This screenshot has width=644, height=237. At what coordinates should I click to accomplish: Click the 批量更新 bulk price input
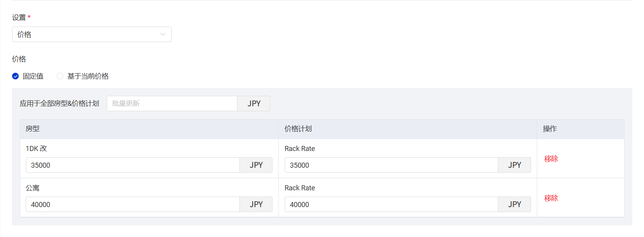[172, 104]
